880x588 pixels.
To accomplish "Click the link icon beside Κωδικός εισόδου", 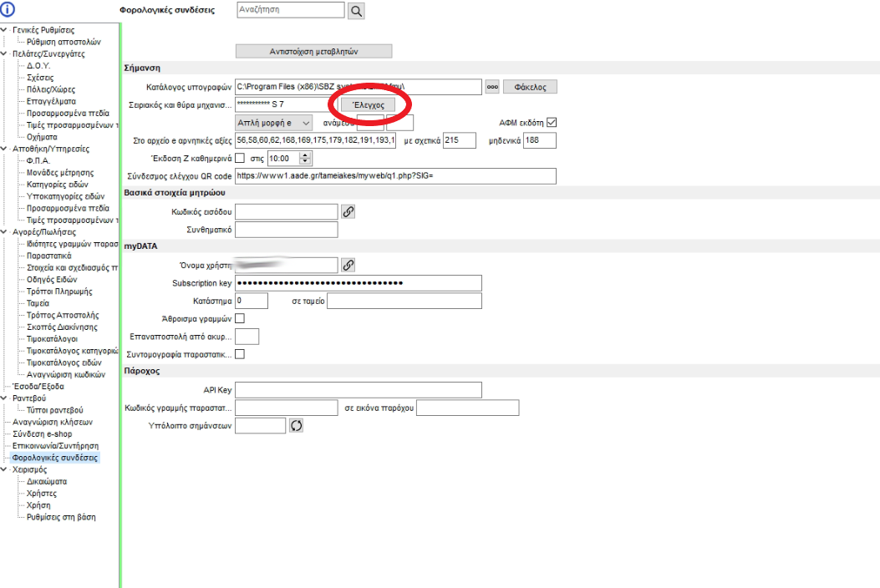I will (x=348, y=211).
